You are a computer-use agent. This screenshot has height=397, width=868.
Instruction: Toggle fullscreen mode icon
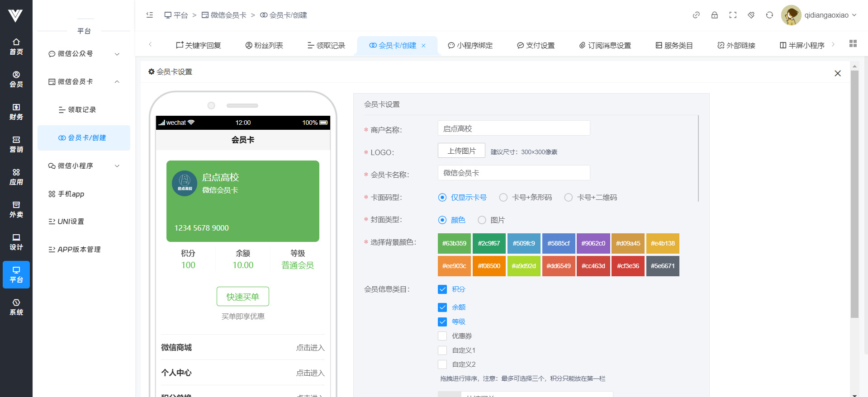coord(733,15)
